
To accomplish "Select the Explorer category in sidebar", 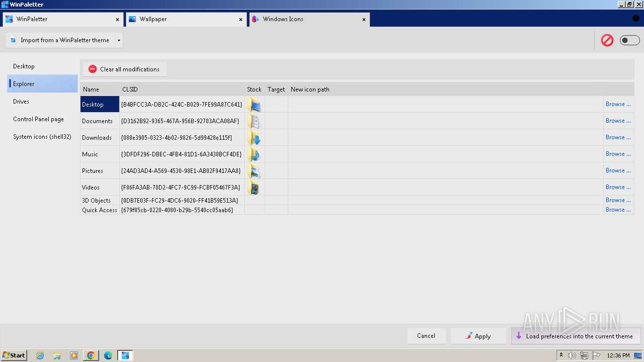I will pos(42,84).
